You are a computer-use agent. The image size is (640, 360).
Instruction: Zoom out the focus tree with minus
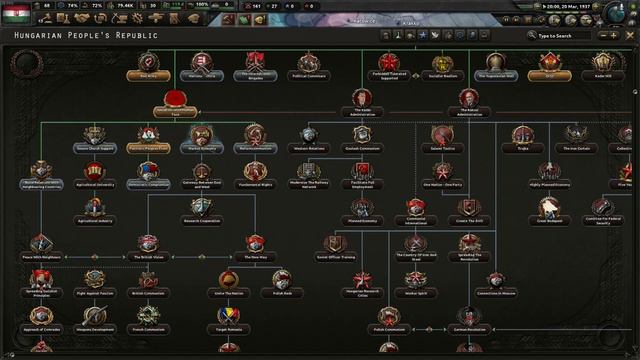tap(604, 36)
